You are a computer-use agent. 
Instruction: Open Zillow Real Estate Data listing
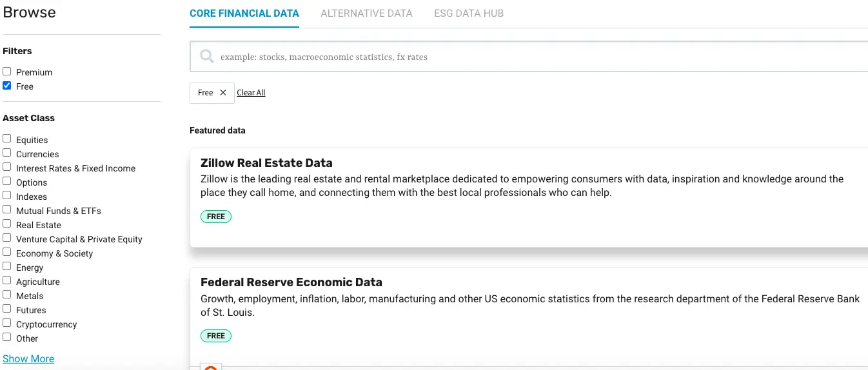pyautogui.click(x=266, y=163)
